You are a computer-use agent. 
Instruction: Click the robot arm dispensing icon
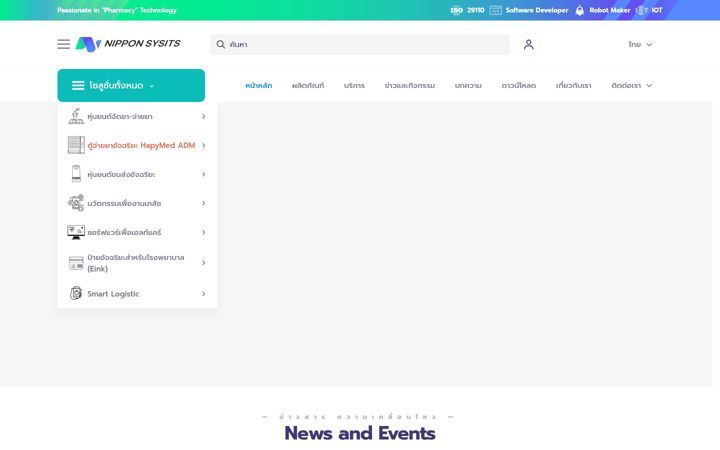[x=76, y=116]
